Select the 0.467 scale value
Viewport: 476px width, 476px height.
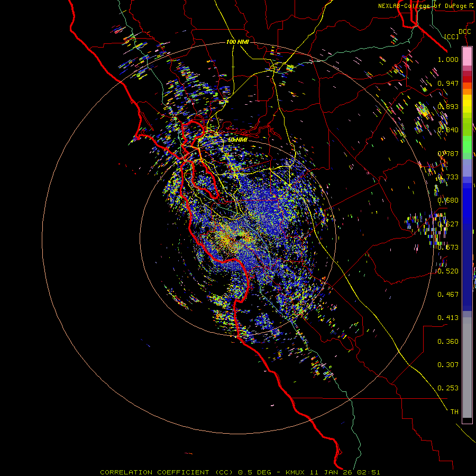click(x=448, y=295)
